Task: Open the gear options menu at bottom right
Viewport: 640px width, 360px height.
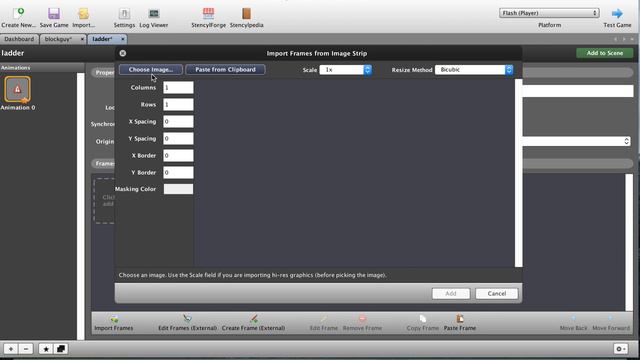Action: [621, 349]
